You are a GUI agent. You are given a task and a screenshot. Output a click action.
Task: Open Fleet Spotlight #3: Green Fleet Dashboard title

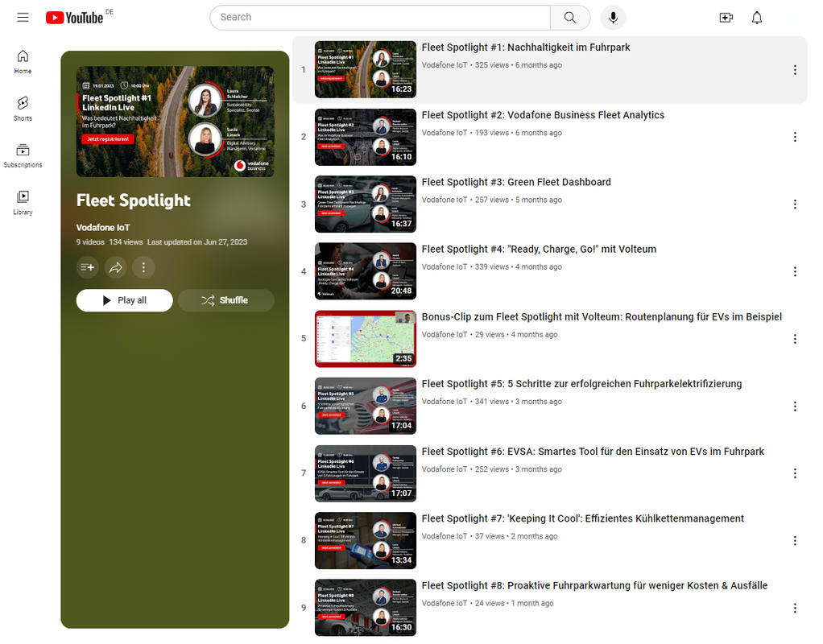click(516, 182)
